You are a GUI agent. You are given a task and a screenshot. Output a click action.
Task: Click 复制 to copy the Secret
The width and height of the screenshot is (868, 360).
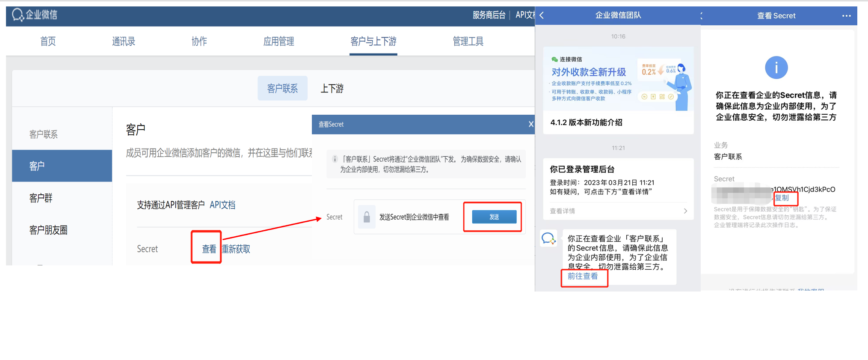pyautogui.click(x=782, y=198)
